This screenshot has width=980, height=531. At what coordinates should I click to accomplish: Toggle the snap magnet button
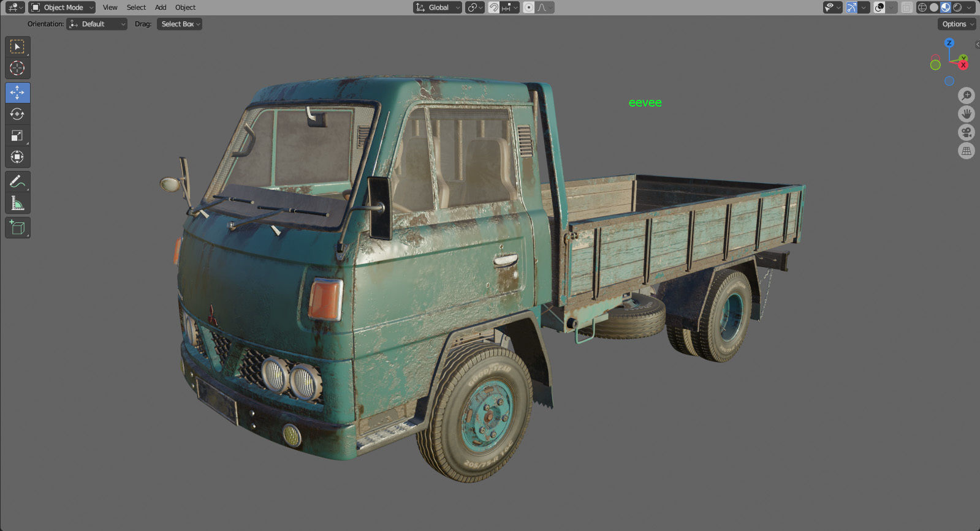click(493, 7)
